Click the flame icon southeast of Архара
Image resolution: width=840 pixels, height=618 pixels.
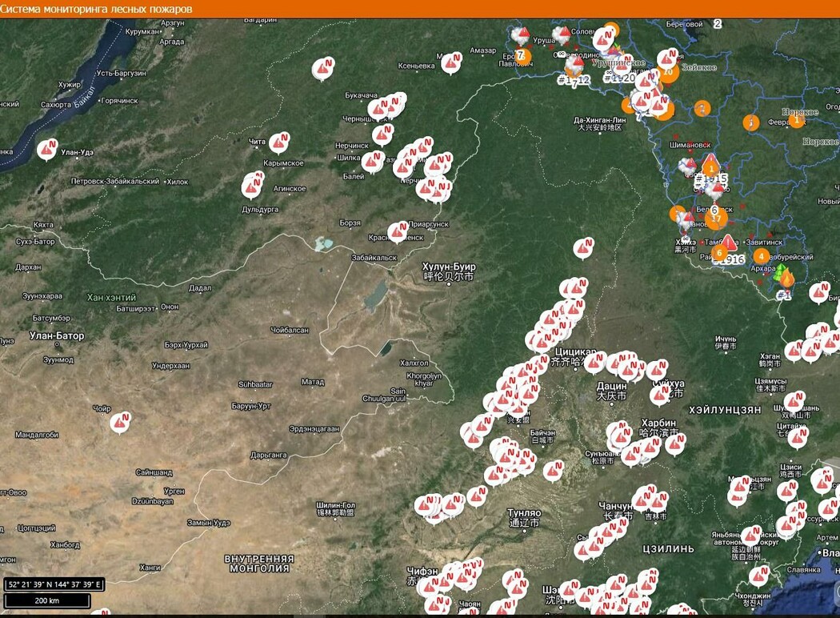click(x=786, y=279)
